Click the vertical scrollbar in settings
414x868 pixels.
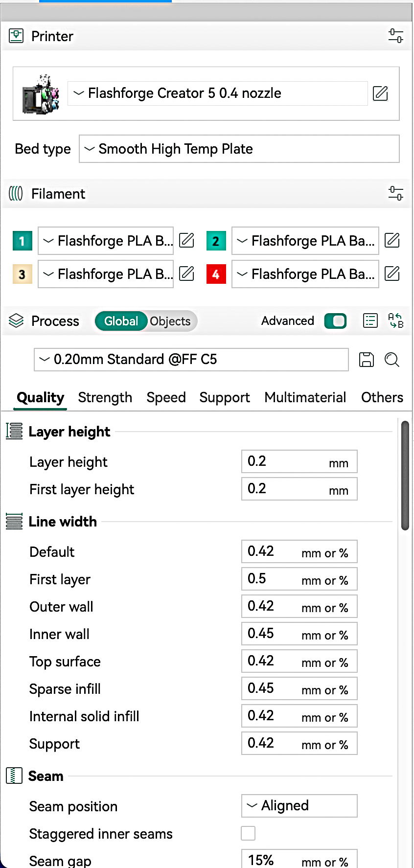(x=405, y=476)
